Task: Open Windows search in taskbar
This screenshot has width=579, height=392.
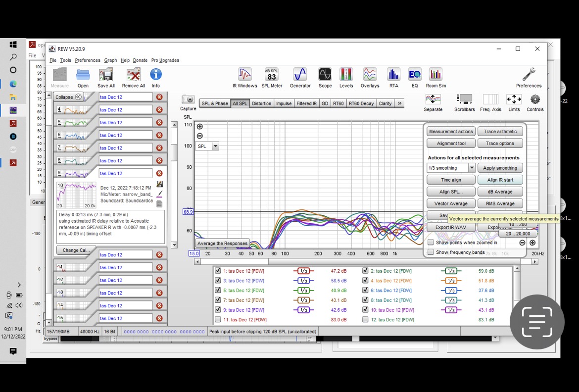Action: 13,57
